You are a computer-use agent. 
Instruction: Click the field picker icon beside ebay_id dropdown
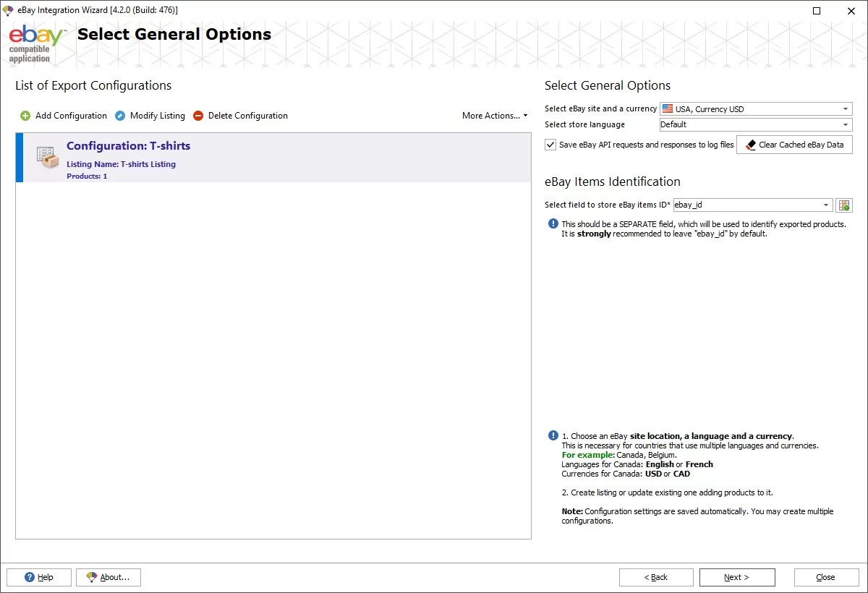(x=844, y=205)
